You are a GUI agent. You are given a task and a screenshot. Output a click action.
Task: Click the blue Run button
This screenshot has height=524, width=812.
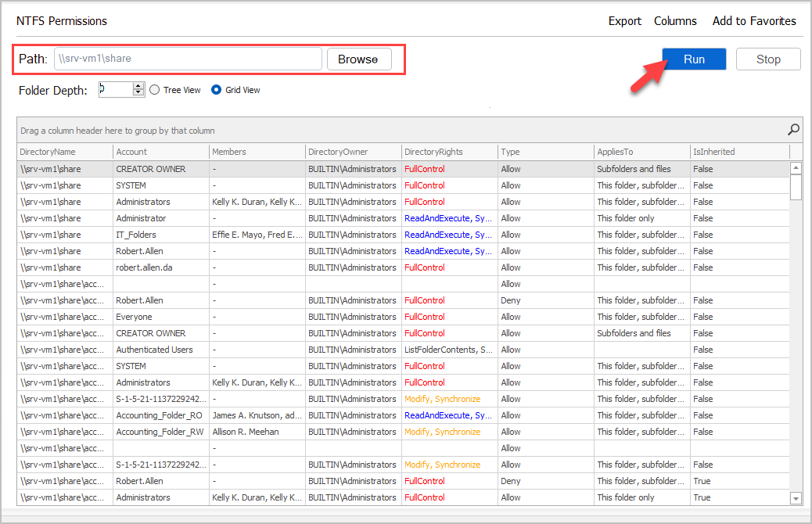tap(694, 59)
